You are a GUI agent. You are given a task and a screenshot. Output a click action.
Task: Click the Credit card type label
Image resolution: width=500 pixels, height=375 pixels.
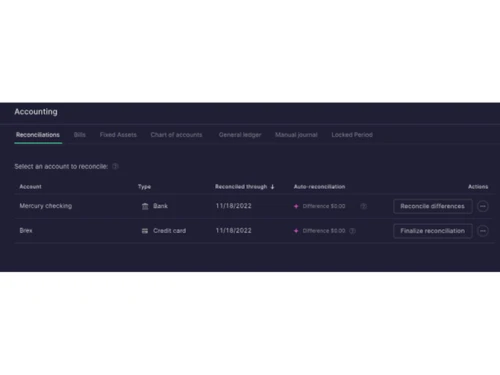pyautogui.click(x=170, y=231)
